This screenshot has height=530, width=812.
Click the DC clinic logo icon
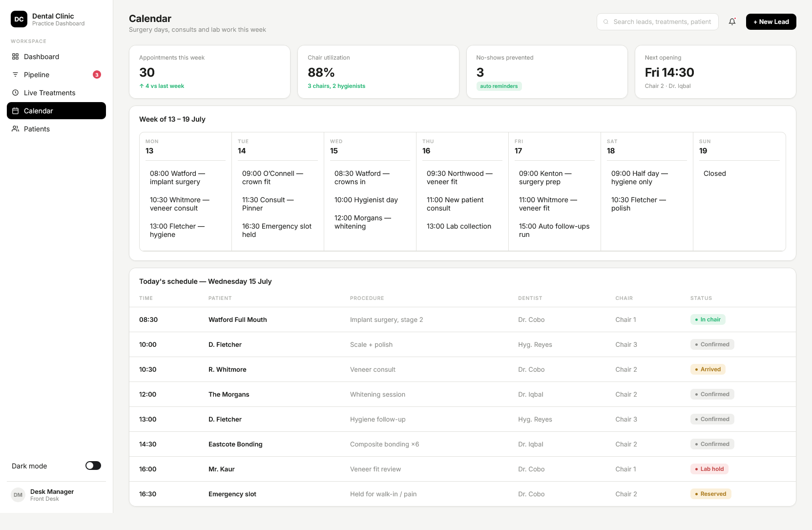(x=19, y=20)
